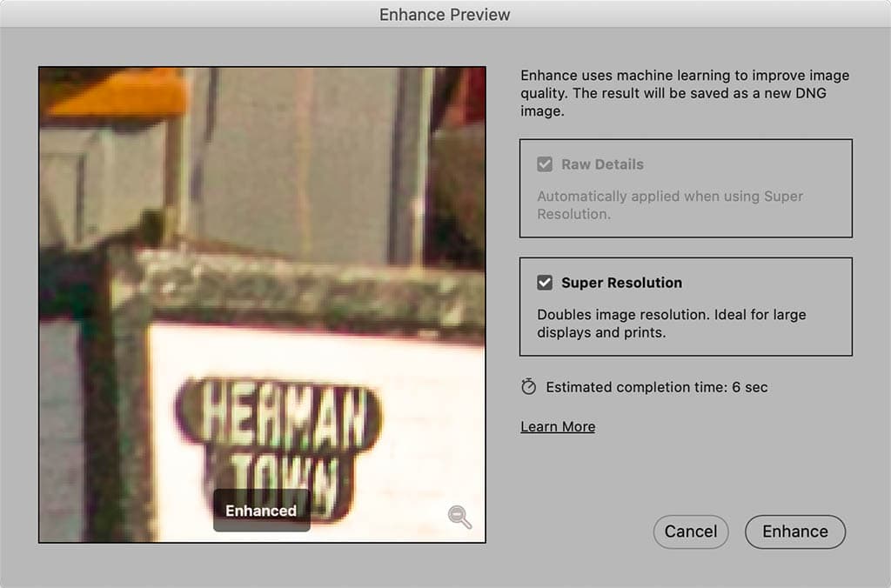Uncheck the Super Resolution checkbox
Screen dimensions: 891x588
click(545, 283)
